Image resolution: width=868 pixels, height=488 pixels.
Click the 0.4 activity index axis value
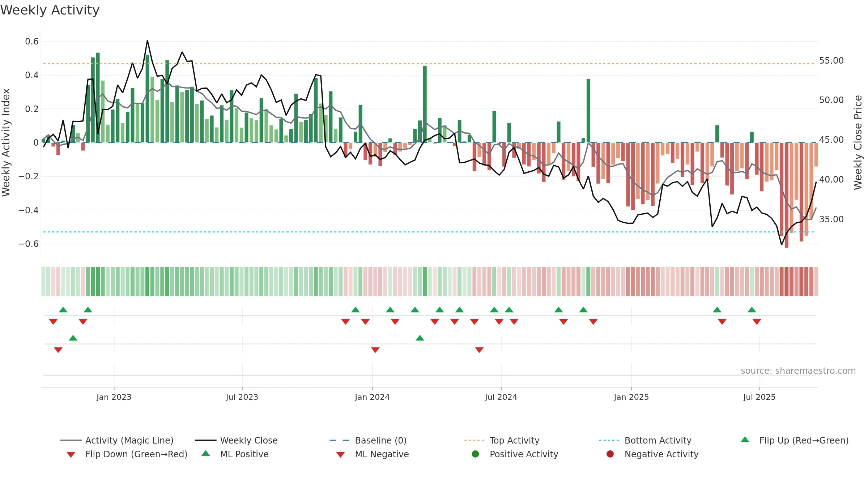pyautogui.click(x=32, y=75)
